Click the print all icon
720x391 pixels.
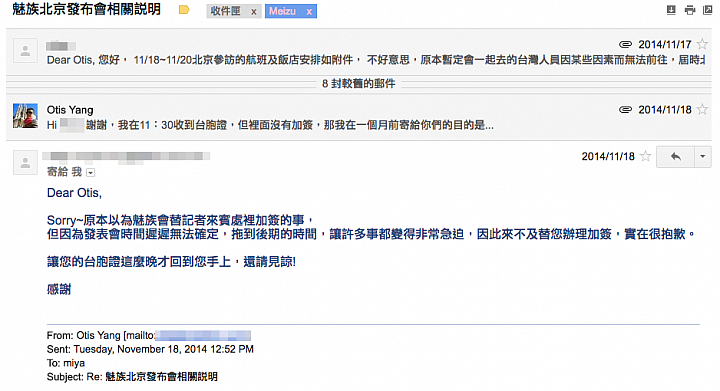click(x=690, y=10)
